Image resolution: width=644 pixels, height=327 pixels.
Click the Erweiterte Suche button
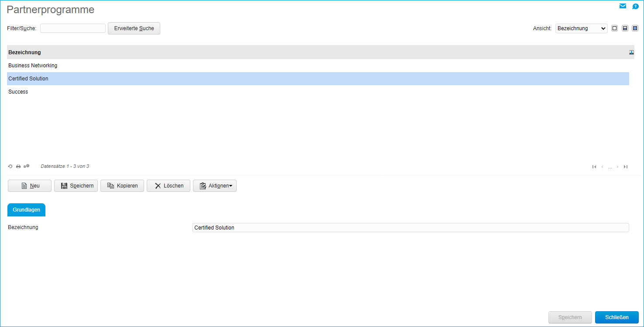point(134,28)
